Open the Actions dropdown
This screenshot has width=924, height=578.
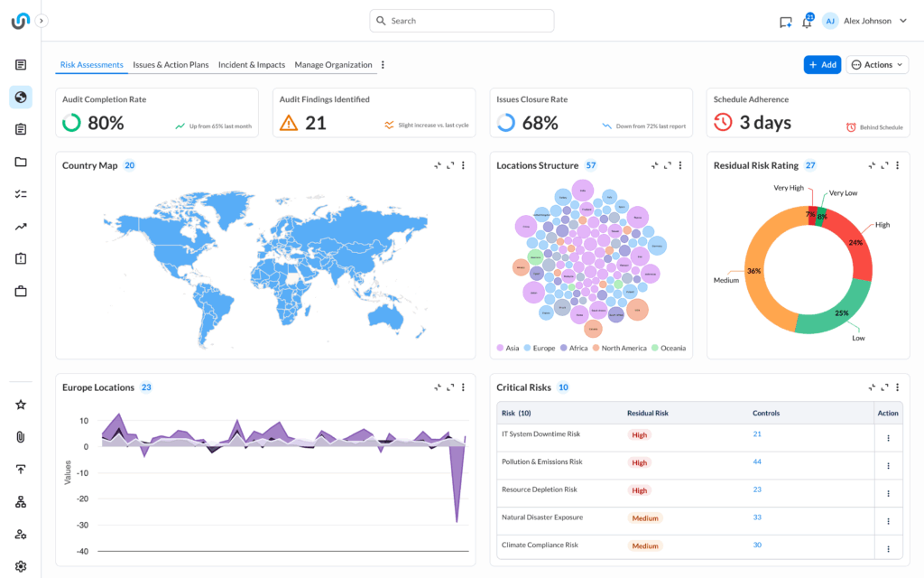click(877, 65)
